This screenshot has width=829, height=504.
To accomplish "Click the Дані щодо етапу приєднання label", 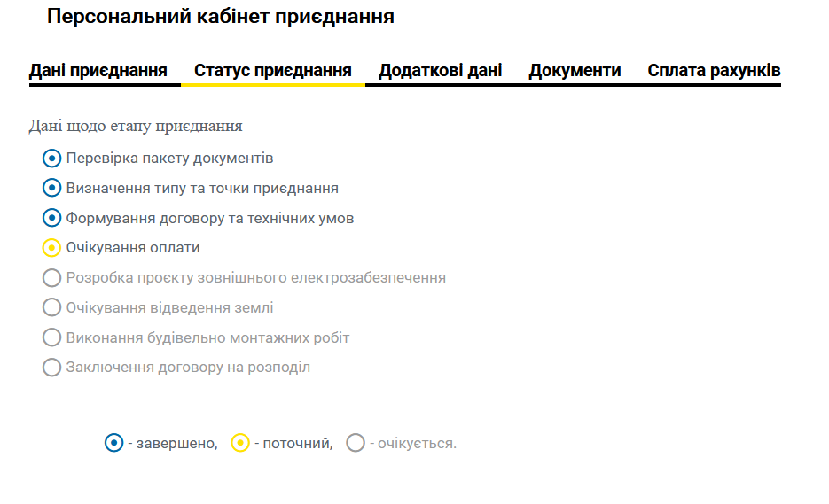I will (x=136, y=127).
